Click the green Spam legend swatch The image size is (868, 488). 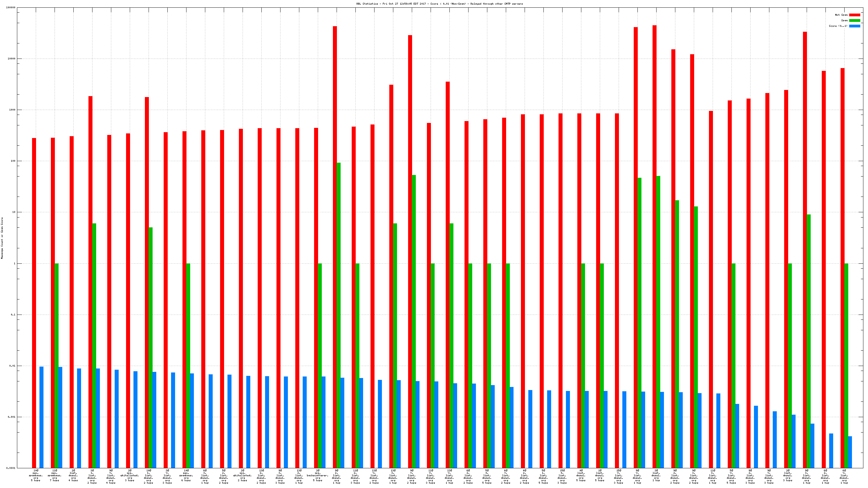[854, 21]
